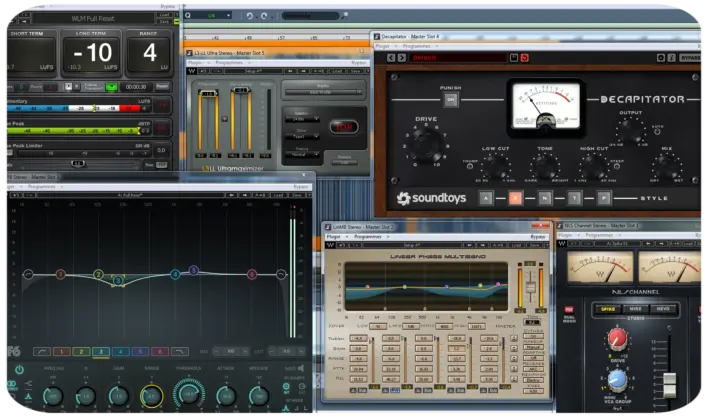
Task: Select style A on Decapitator
Action: 486,198
